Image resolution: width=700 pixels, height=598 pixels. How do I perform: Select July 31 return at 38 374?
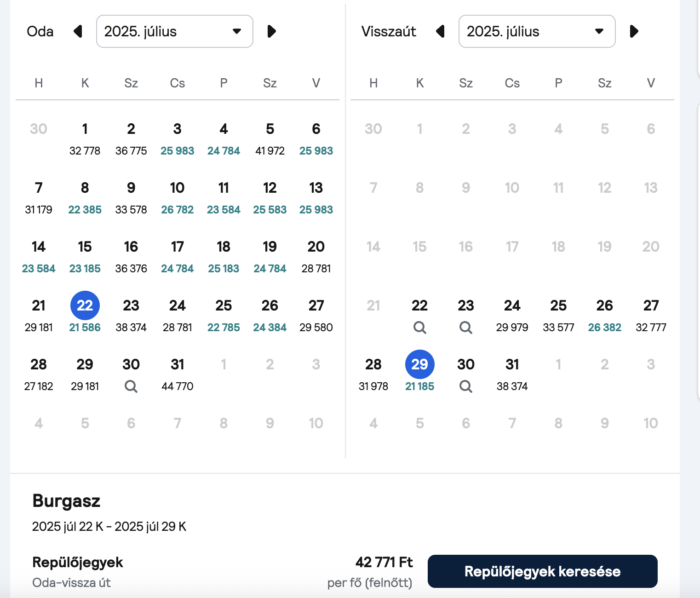point(512,374)
